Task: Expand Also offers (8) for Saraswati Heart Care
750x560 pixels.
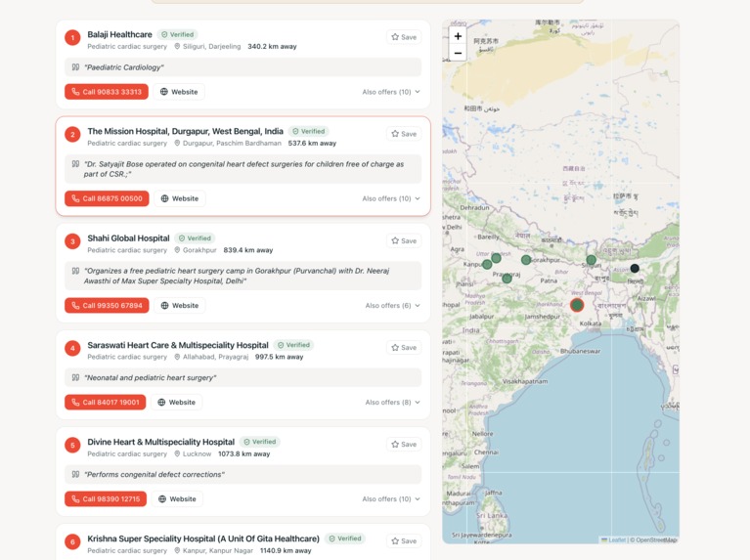Action: (x=392, y=403)
